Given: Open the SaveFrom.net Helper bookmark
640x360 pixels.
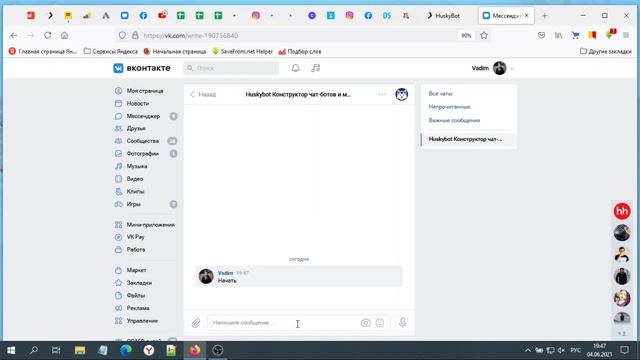Looking at the screenshot, I should click(242, 51).
